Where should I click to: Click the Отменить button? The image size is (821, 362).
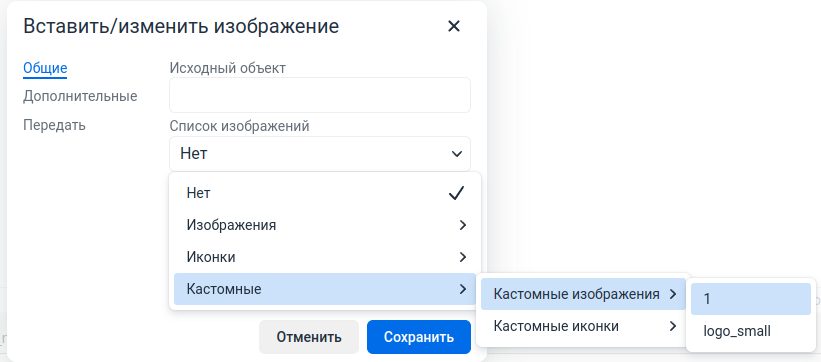[x=309, y=337]
